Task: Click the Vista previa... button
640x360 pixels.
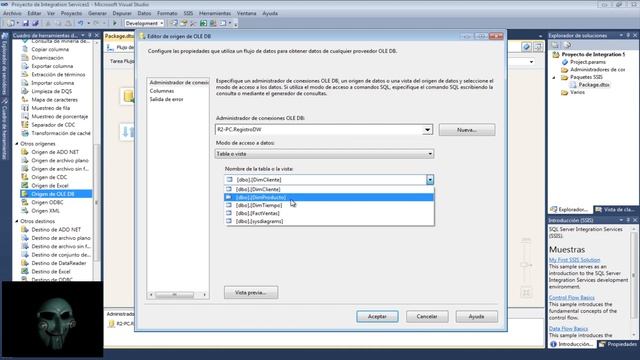Action: pos(251,293)
